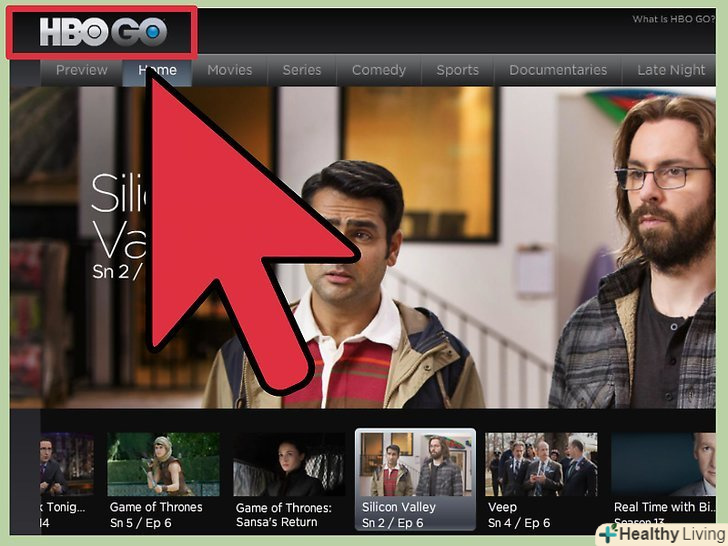Click the HBO GO logo

pos(103,32)
